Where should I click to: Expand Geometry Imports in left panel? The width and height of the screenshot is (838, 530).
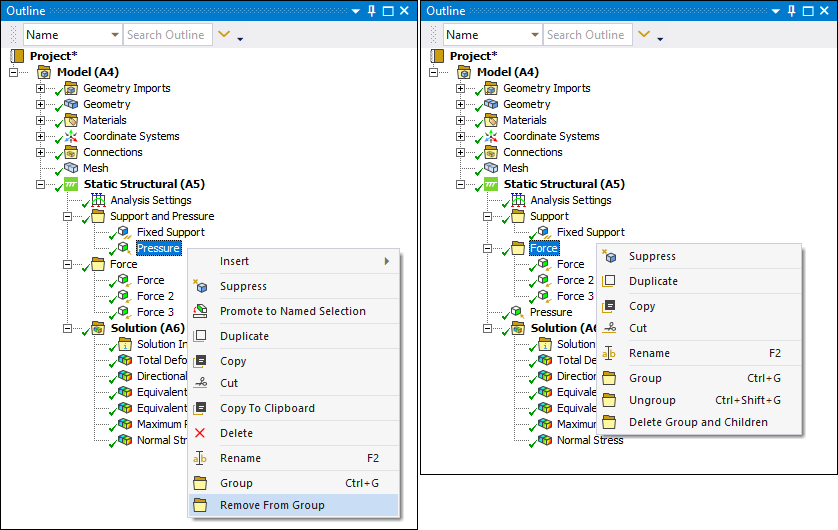point(41,88)
